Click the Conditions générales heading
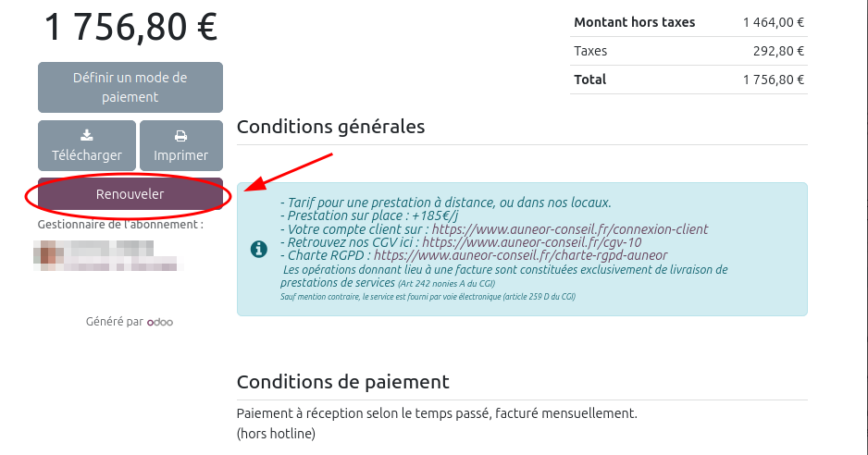This screenshot has width=868, height=455. click(x=330, y=127)
